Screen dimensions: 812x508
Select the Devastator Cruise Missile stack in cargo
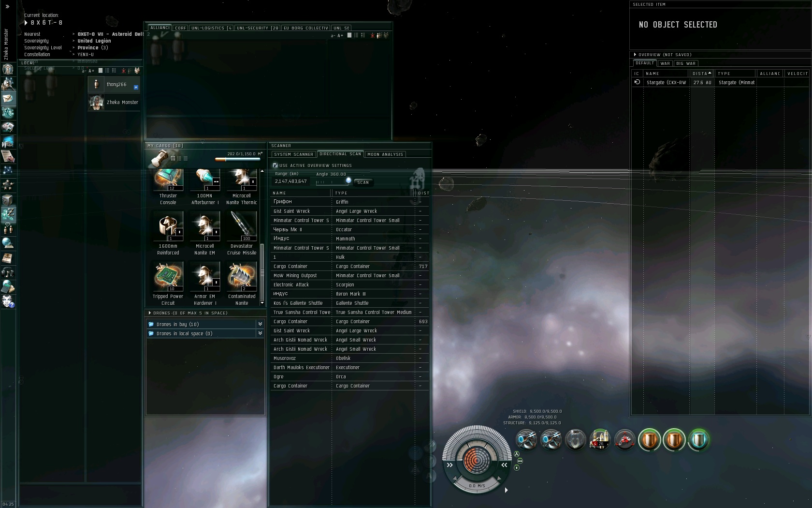[x=242, y=233]
